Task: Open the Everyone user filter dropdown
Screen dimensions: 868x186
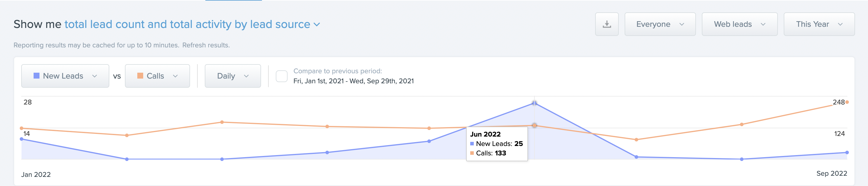Action: [x=660, y=24]
